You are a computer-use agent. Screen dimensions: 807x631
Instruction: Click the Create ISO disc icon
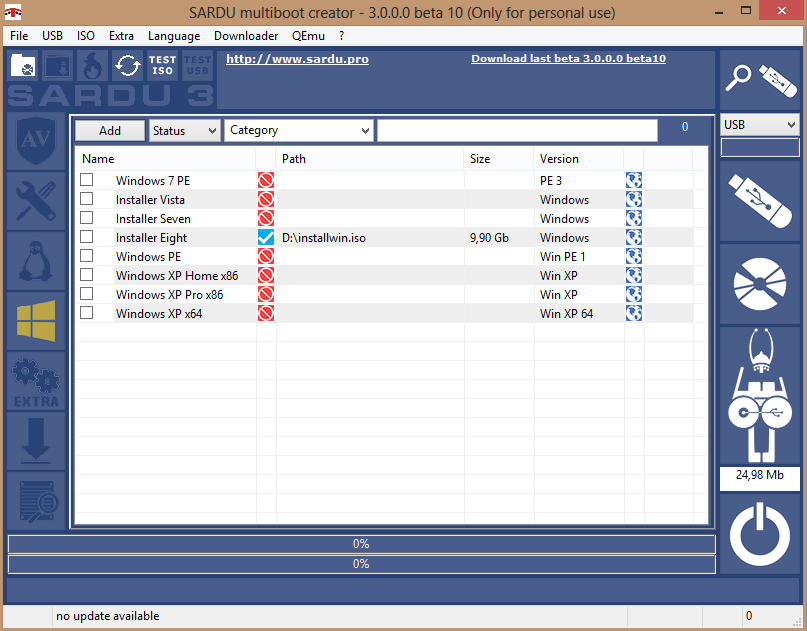click(760, 284)
